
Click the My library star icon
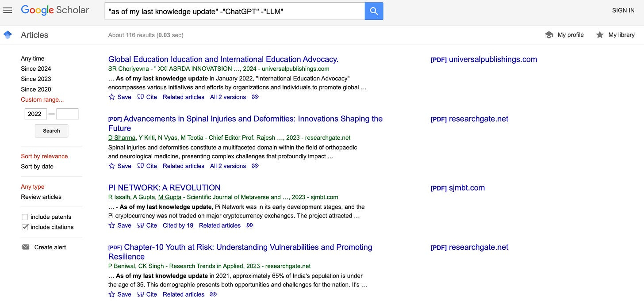coord(600,35)
